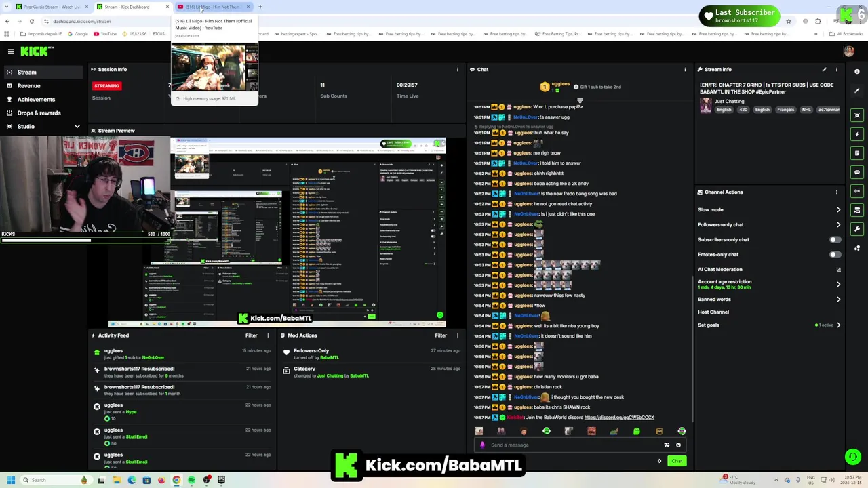Open Revenue in left sidebar
The width and height of the screenshot is (868, 488).
coord(42,85)
